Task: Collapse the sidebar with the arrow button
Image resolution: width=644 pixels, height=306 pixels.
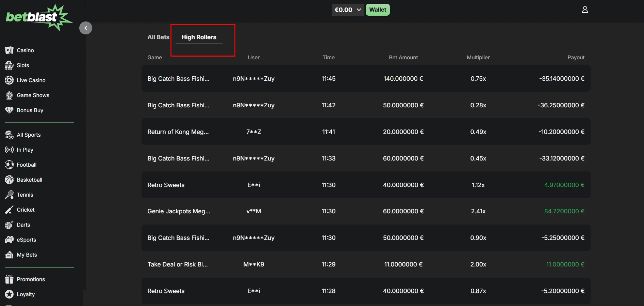Action: (x=86, y=28)
